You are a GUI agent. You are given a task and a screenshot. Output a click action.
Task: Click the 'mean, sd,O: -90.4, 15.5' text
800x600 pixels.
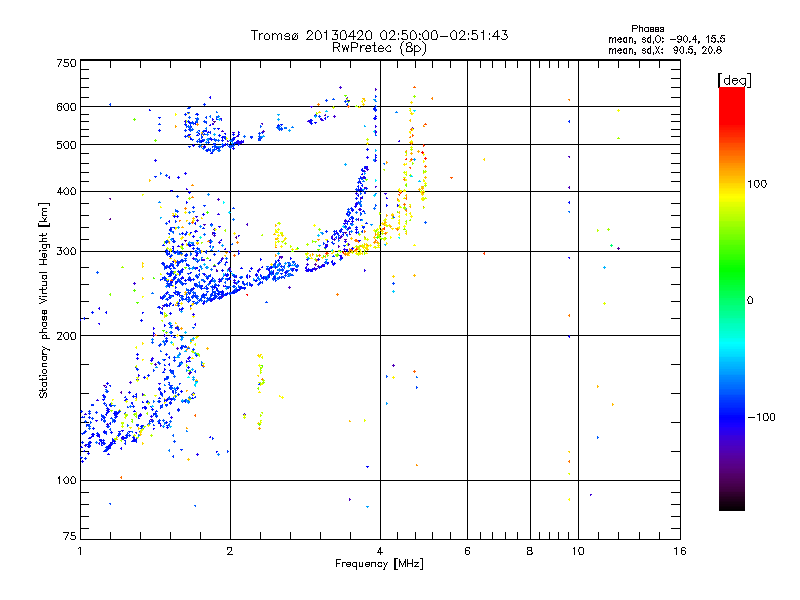pyautogui.click(x=667, y=39)
